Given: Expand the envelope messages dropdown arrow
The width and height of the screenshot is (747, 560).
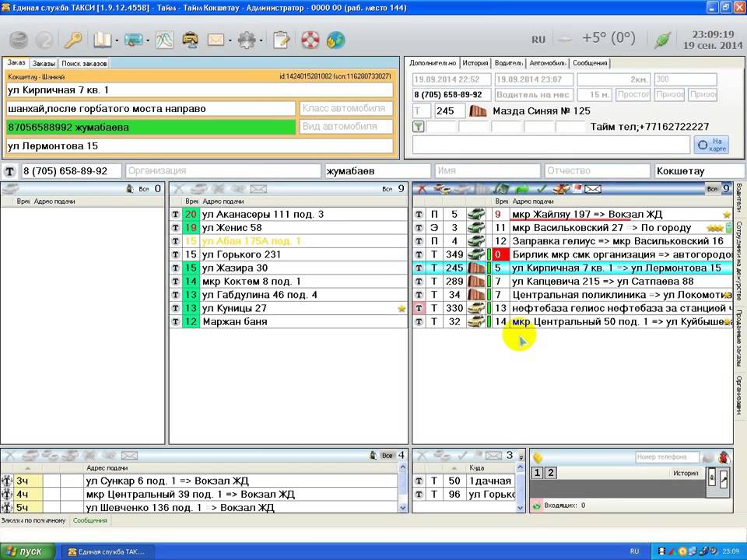Looking at the screenshot, I should click(230, 40).
